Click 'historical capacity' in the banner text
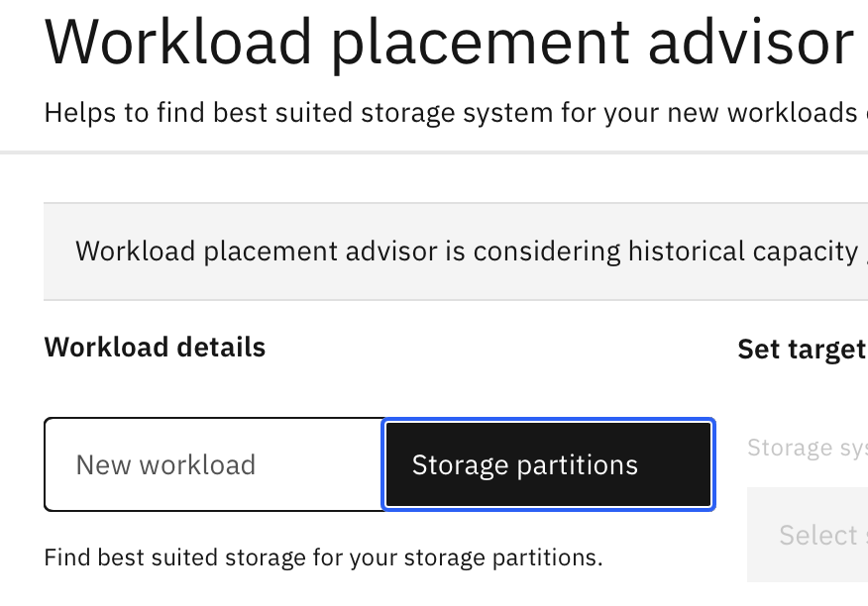Viewport: 868px width, 606px height. click(742, 252)
